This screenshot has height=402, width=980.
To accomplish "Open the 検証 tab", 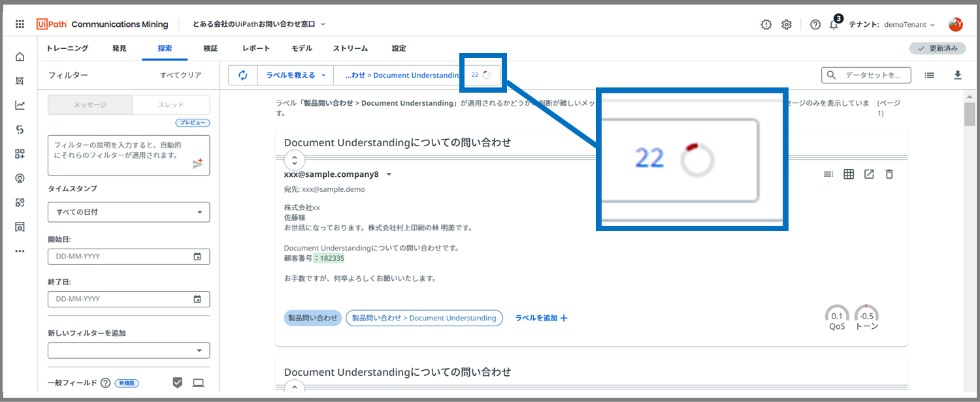I will point(210,48).
